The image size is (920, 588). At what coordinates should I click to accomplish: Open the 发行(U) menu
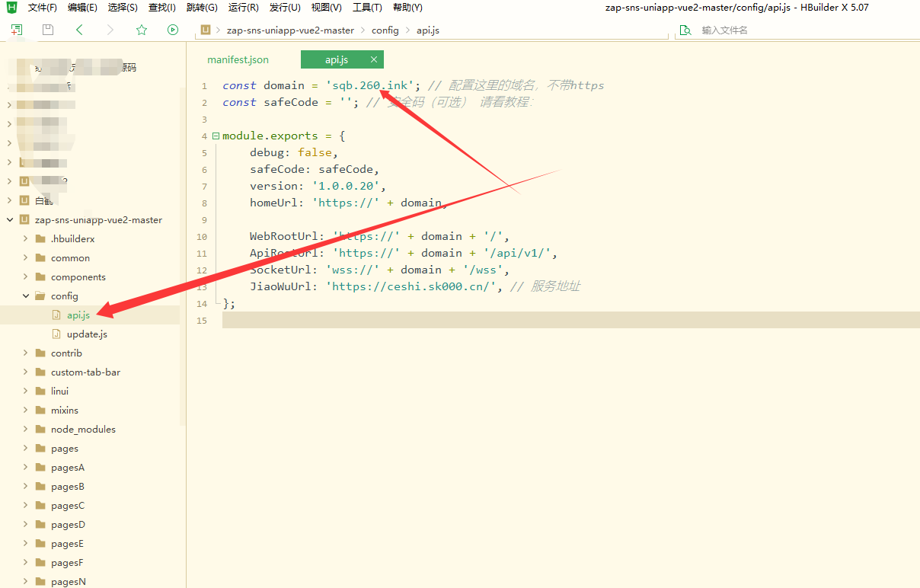tap(285, 8)
